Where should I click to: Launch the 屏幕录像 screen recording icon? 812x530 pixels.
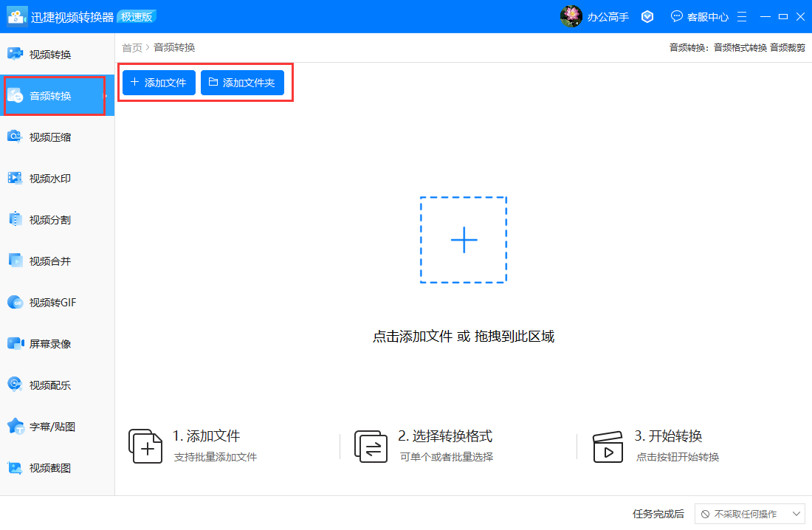(x=16, y=343)
